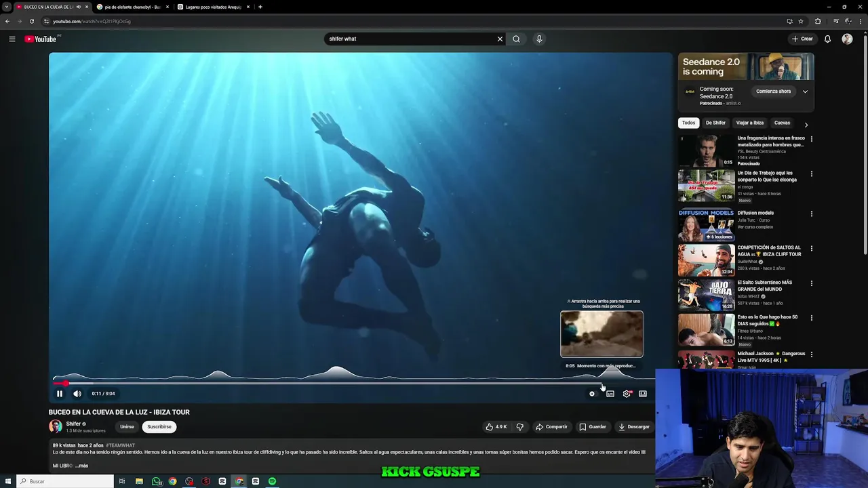Image resolution: width=868 pixels, height=488 pixels.
Task: Open options for COMPETICIÓN de SALTOS video
Action: [811, 249]
